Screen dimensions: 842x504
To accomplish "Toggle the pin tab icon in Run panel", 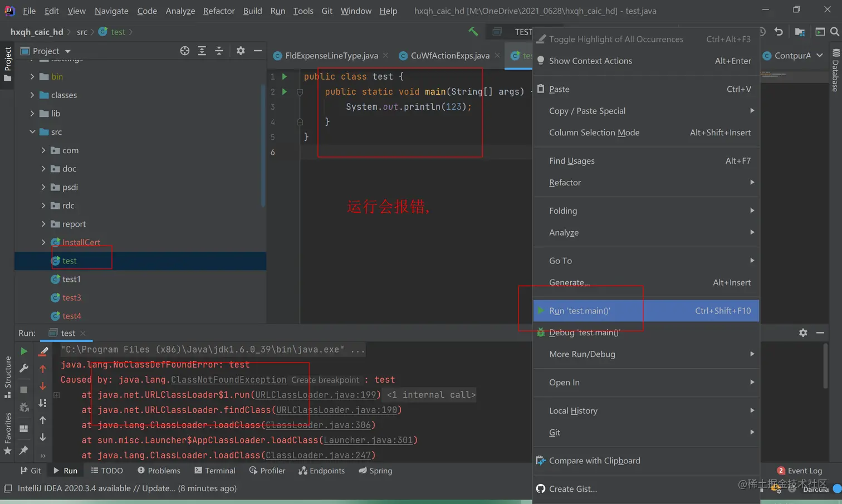I will [23, 449].
